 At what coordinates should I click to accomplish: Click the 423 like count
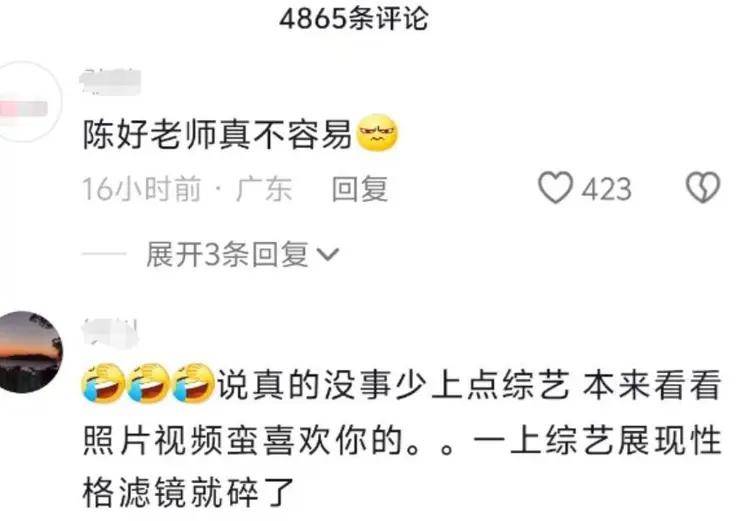coord(607,189)
